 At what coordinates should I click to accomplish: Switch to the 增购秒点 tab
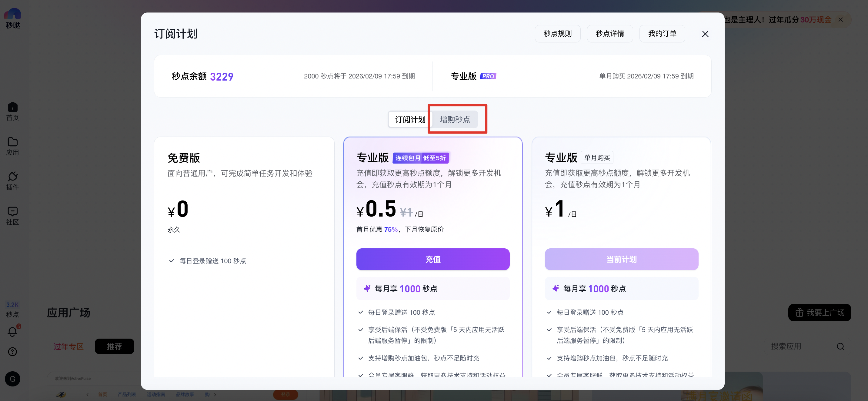tap(455, 120)
